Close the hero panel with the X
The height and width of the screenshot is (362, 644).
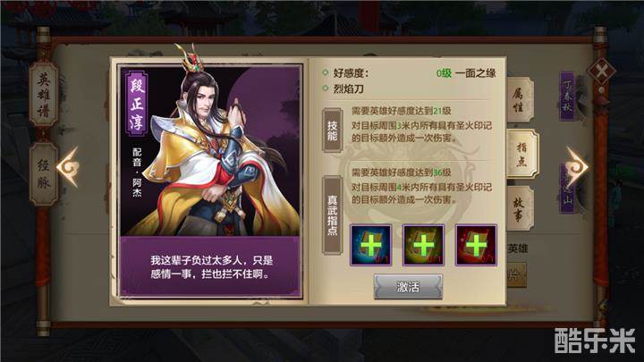click(602, 72)
